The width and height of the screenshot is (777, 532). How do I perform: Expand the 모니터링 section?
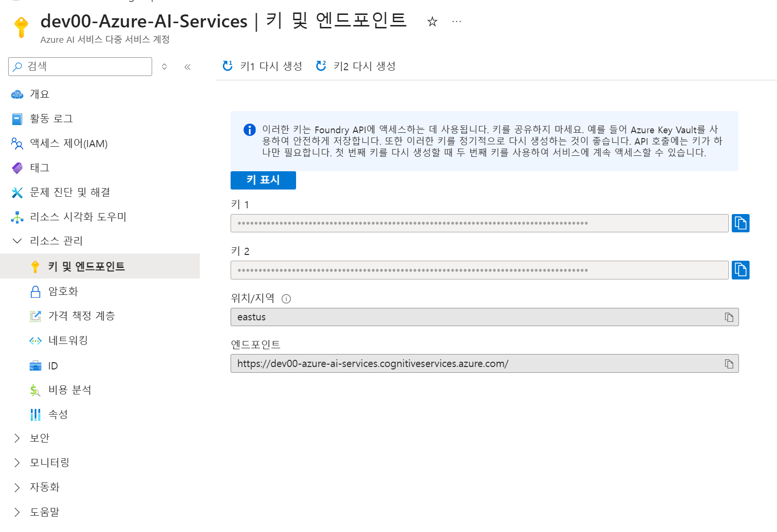tap(17, 462)
